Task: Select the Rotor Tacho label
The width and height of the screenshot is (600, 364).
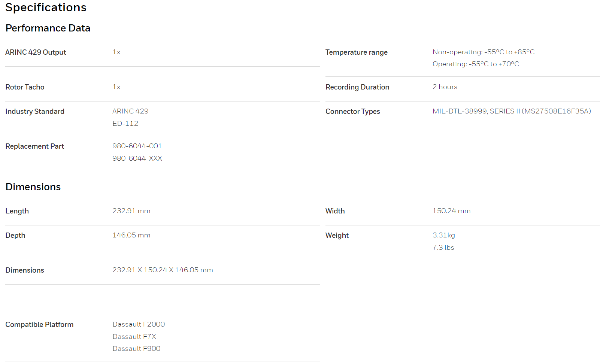Action: pos(25,87)
